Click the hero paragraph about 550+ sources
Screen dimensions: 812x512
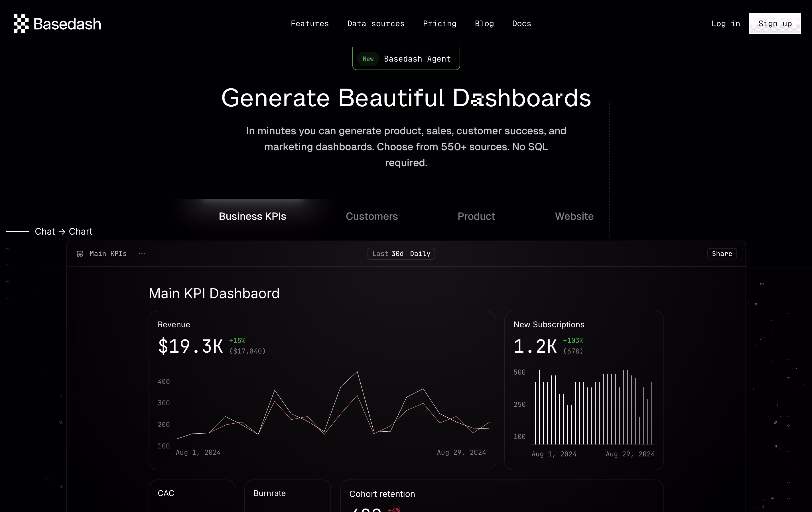406,147
